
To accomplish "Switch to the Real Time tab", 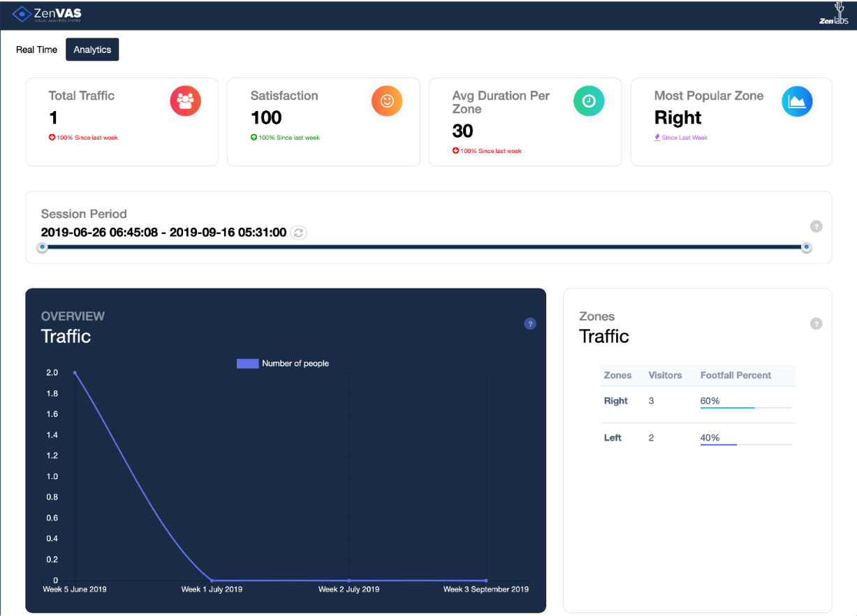I will tap(36, 50).
